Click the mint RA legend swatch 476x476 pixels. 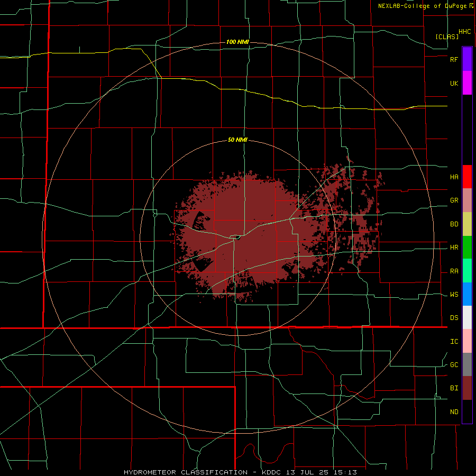(x=467, y=271)
